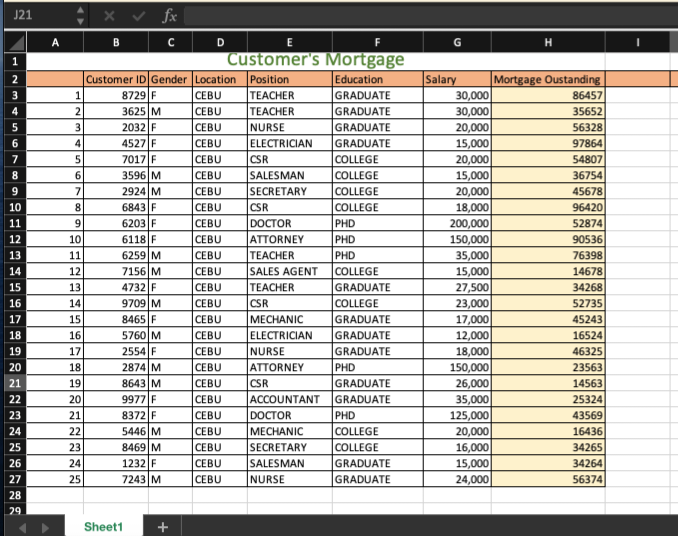Screen dimensions: 678x536
Task: Open the Name Box dropdown arrows
Action: coord(80,16)
